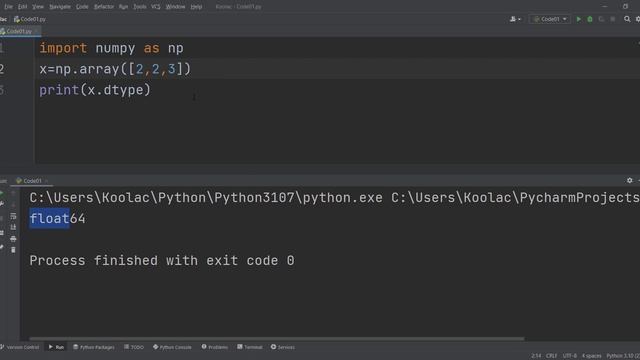640x360 pixels.
Task: Open the Navigate menu
Action: 60,7
